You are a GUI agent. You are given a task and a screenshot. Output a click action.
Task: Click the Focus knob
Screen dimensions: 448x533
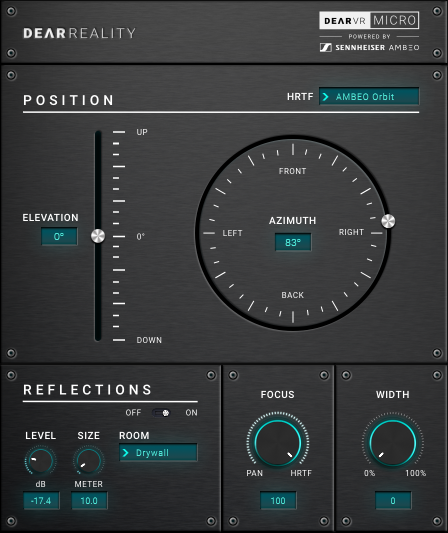[x=278, y=443]
